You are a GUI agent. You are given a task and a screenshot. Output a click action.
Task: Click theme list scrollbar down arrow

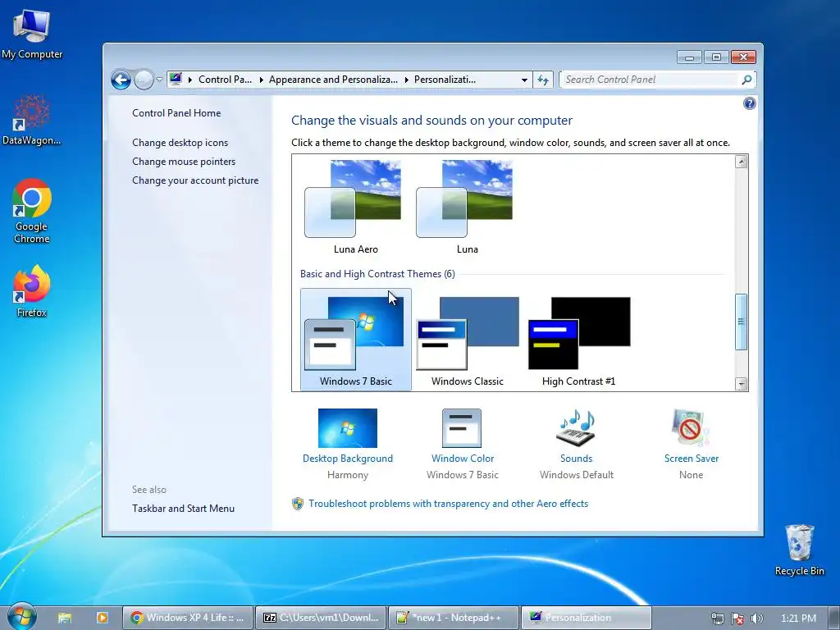742,384
